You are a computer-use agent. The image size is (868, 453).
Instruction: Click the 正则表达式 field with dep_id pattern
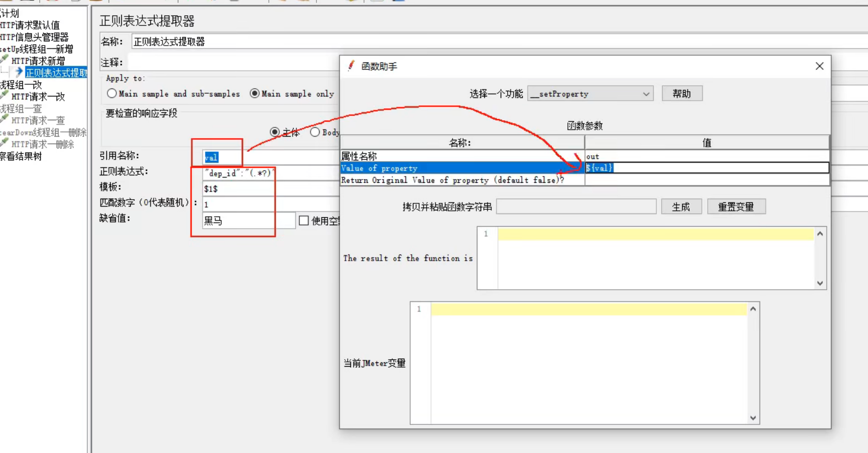click(271, 173)
